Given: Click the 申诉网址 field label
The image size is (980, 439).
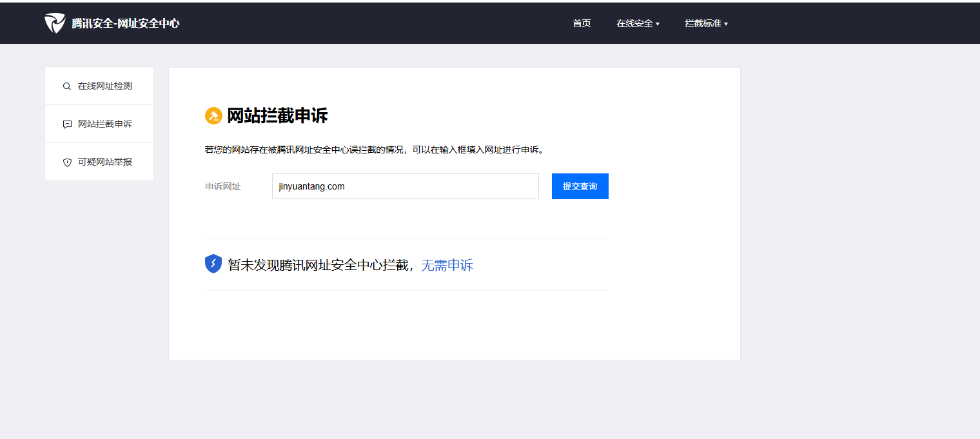Looking at the screenshot, I should (x=223, y=186).
